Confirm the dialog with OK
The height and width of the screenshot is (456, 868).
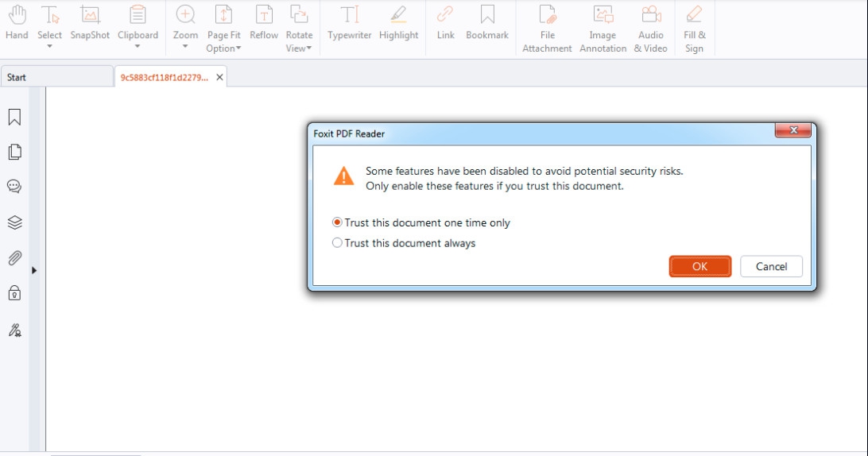pos(699,266)
